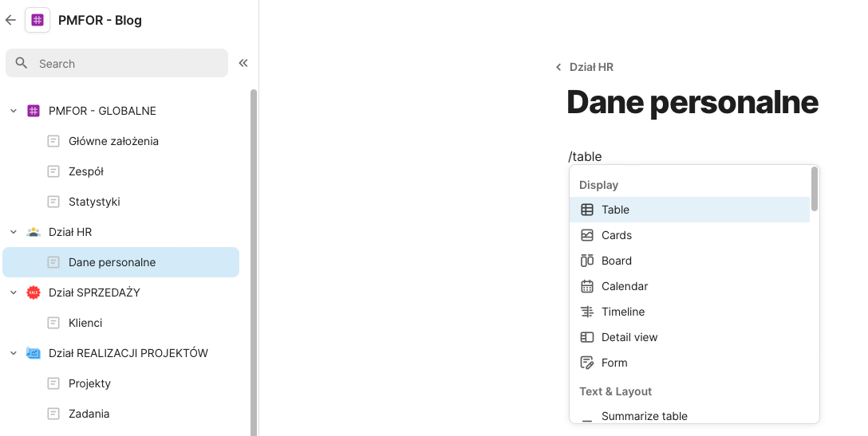Open the Główne założenia page
Viewport: 868px width, 436px height.
point(113,141)
